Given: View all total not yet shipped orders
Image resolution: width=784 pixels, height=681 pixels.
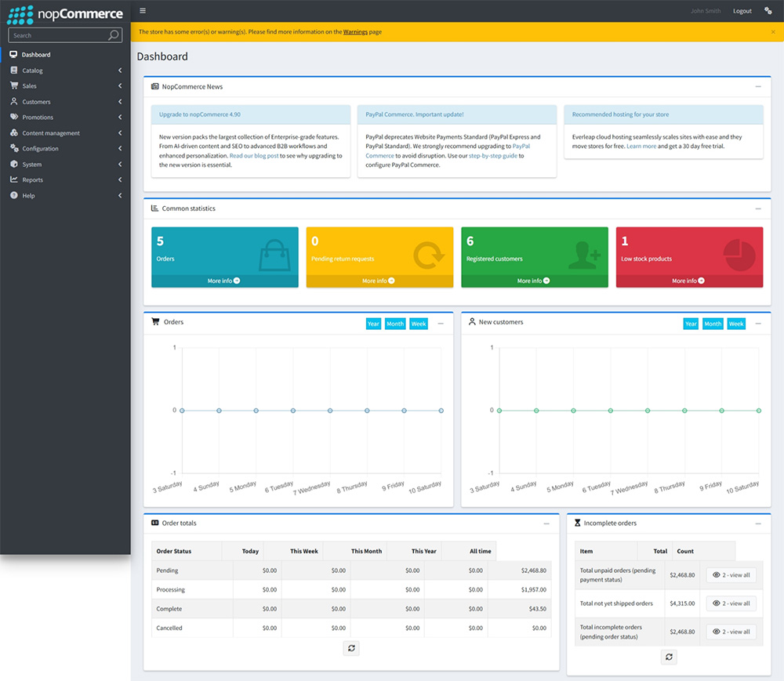Looking at the screenshot, I should [x=731, y=603].
